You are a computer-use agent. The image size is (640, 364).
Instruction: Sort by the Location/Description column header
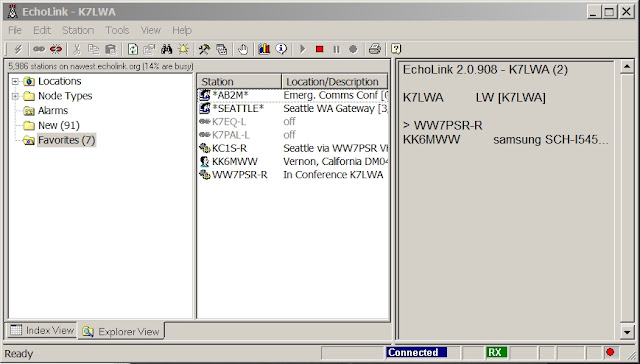coord(334,81)
